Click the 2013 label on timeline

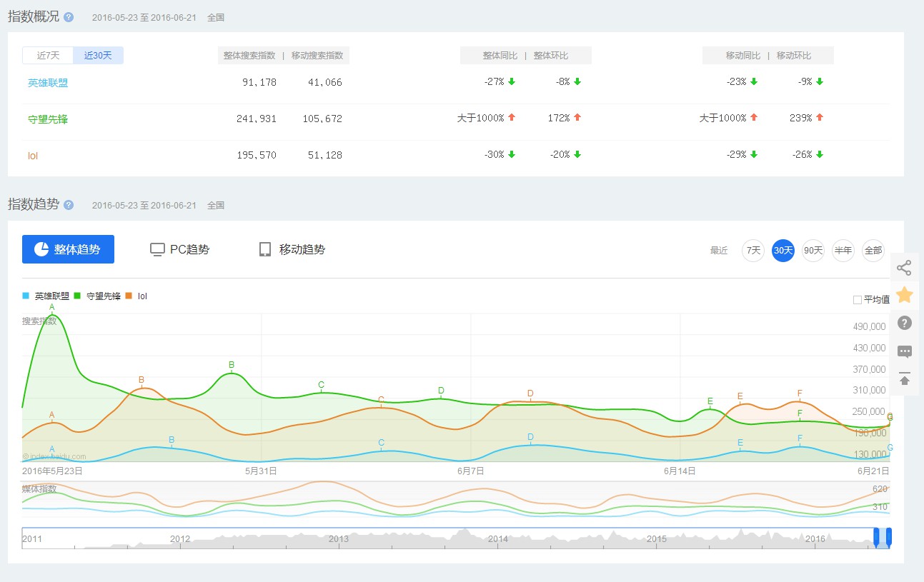338,538
